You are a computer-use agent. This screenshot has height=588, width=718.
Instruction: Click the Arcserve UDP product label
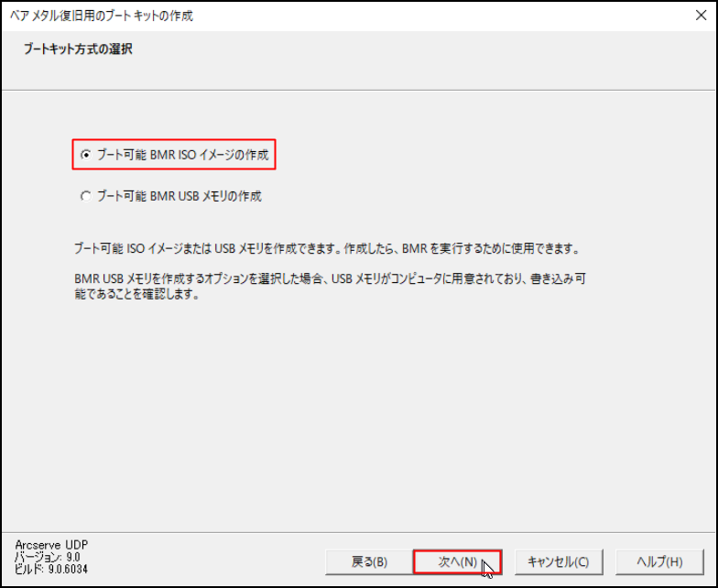pyautogui.click(x=51, y=545)
